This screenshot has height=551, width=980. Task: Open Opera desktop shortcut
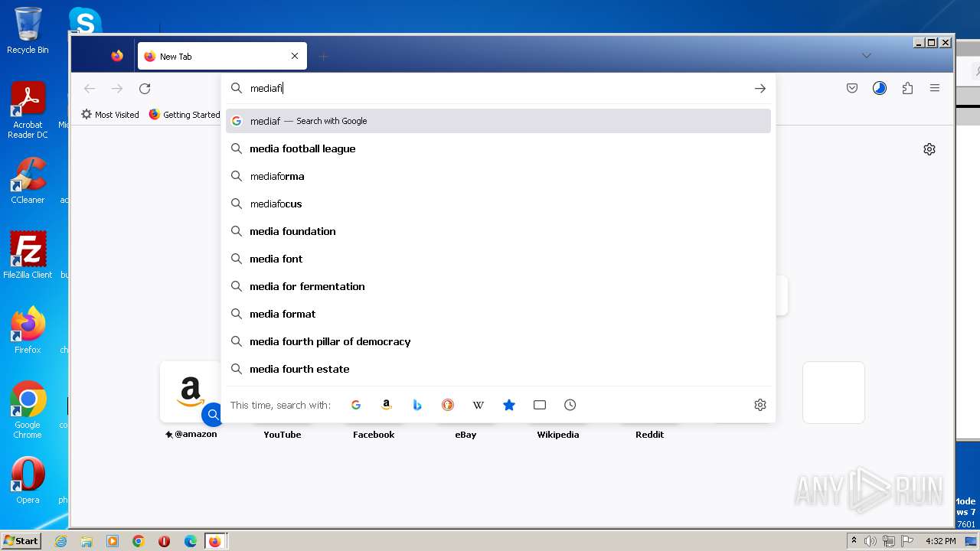point(28,481)
